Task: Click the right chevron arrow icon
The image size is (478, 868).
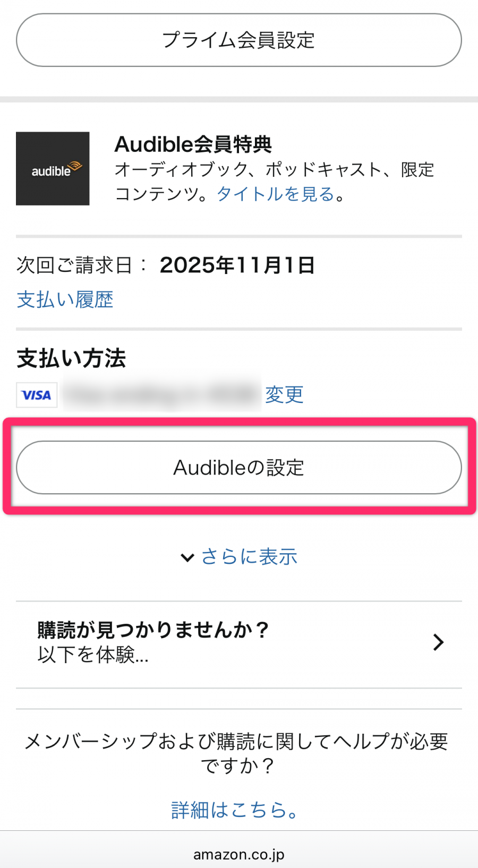Action: [x=438, y=642]
